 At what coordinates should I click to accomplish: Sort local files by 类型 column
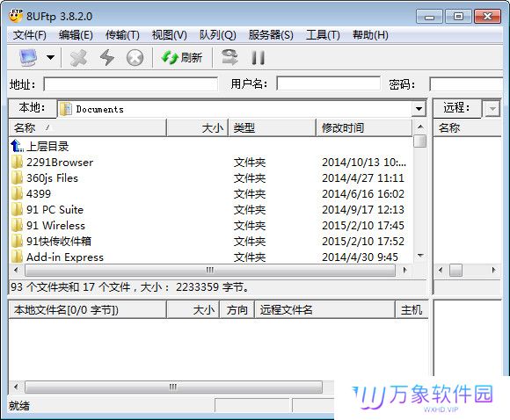(x=272, y=127)
